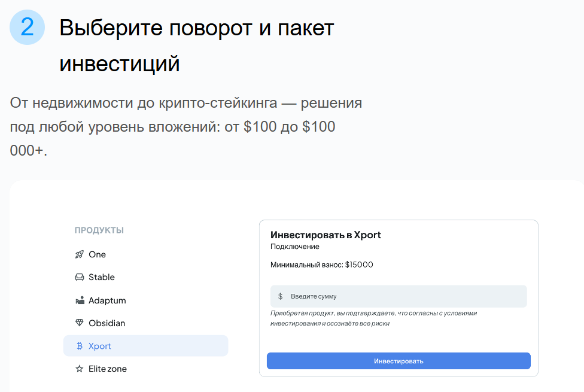Screen dimensions: 584x392
Task: Click the rocket icon beside One
Action: 79,254
